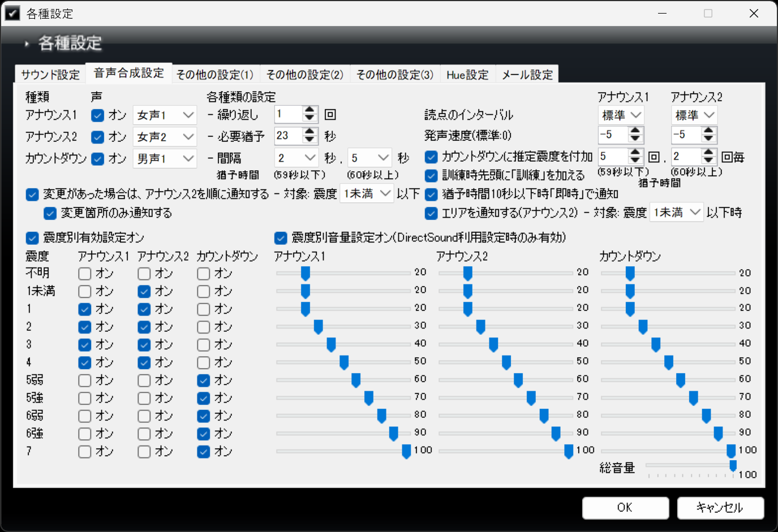Click the app checkmark icon in title bar
The height and width of the screenshot is (532, 778).
point(12,13)
